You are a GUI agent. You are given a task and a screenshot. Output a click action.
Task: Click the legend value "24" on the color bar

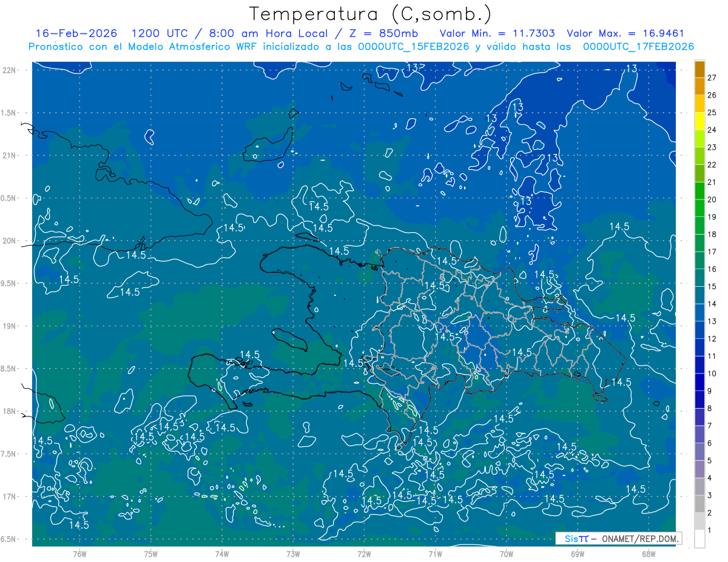click(x=712, y=130)
